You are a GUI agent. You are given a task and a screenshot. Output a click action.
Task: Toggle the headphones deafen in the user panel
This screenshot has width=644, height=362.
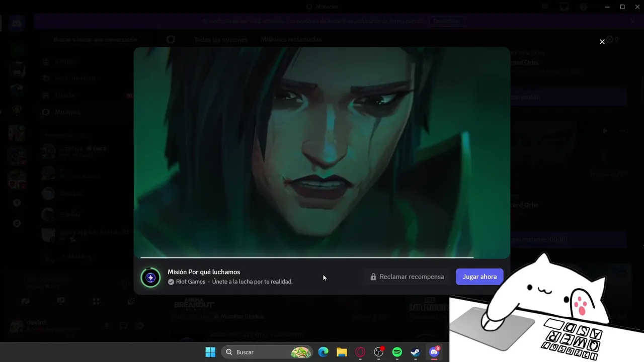[x=123, y=326]
